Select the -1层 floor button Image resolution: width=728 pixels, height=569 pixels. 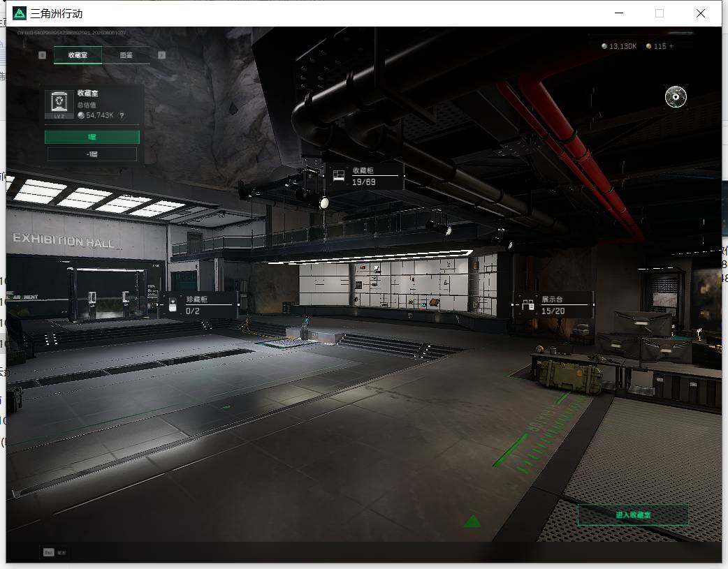92,154
